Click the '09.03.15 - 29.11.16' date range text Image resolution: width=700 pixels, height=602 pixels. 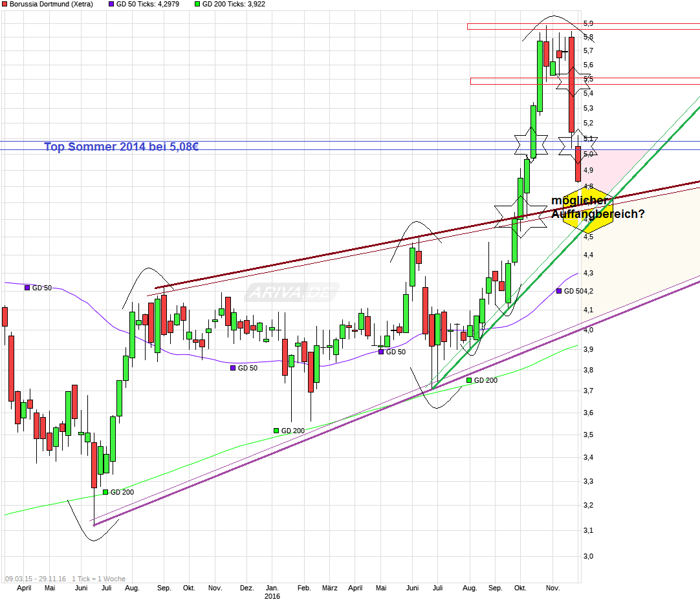[36, 579]
